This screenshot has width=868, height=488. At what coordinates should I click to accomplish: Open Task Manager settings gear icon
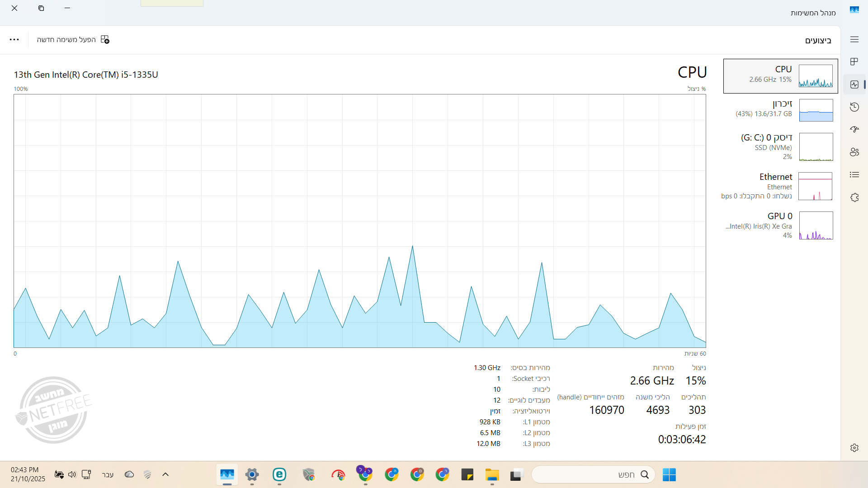click(x=854, y=448)
